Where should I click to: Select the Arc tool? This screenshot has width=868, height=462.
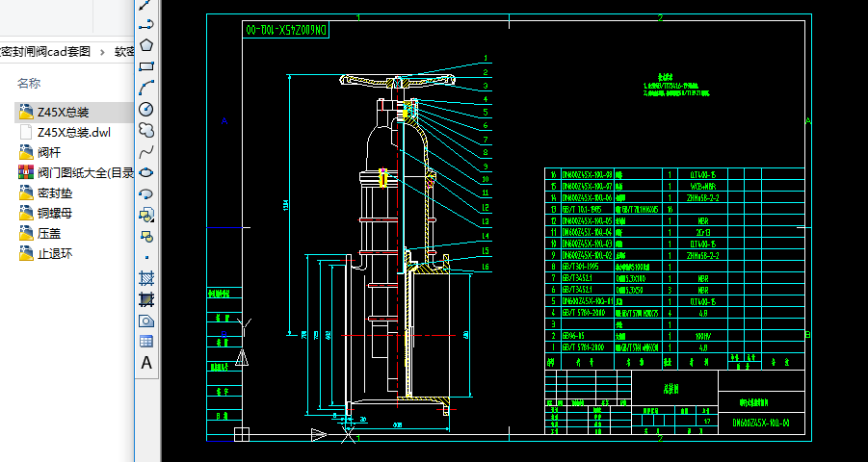point(146,88)
